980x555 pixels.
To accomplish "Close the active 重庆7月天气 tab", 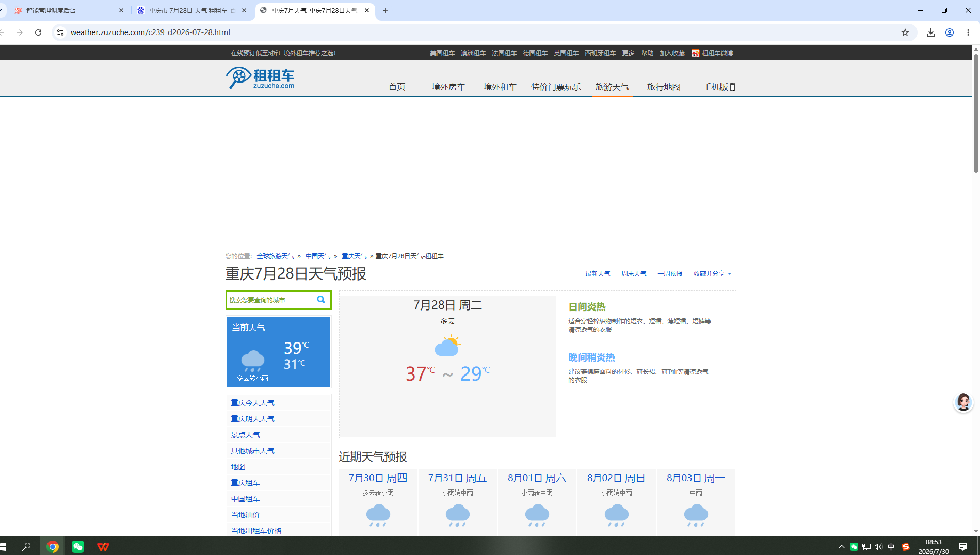I will 367,10.
